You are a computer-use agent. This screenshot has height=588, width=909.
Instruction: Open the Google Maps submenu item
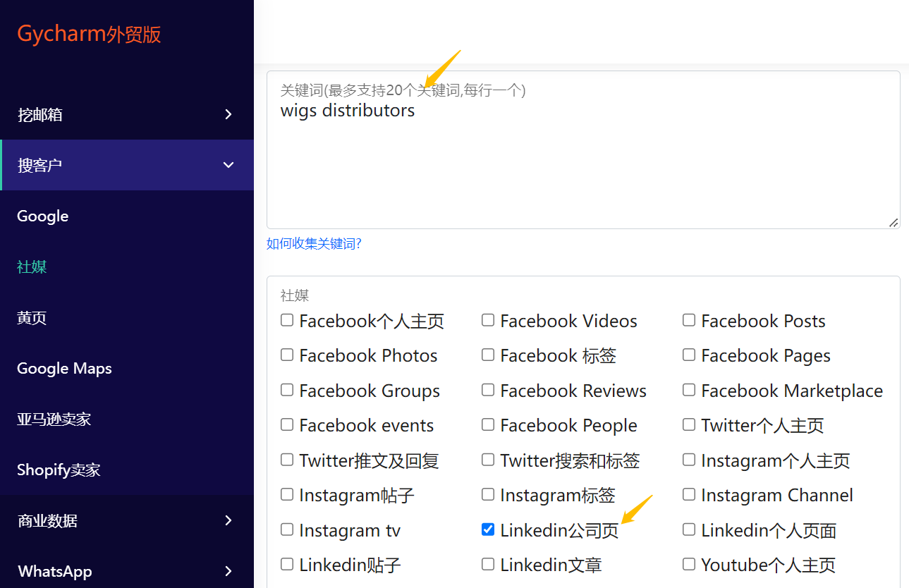64,368
